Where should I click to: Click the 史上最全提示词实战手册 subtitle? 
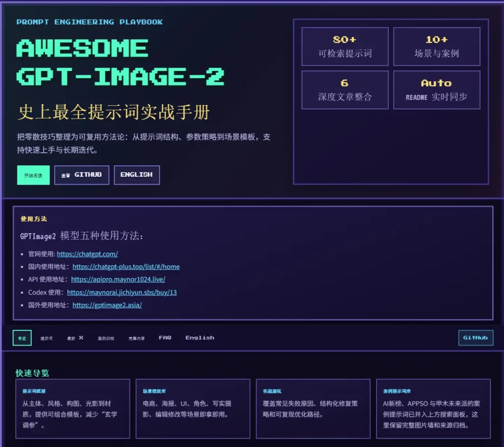(114, 112)
